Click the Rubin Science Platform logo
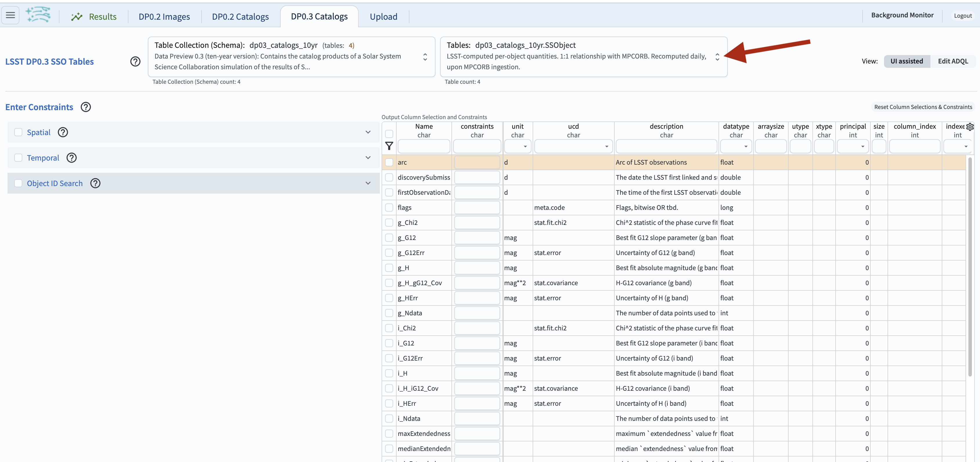This screenshot has height=462, width=980. tap(38, 15)
